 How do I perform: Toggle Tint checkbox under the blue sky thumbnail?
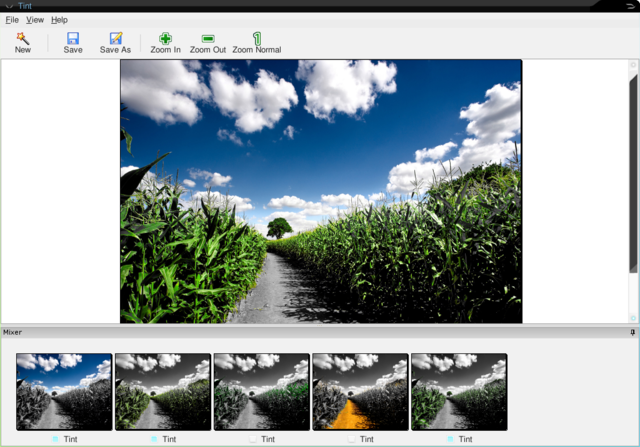[56, 439]
